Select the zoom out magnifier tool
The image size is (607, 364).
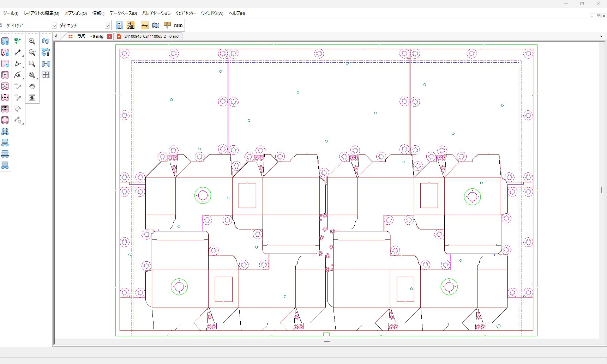(32, 64)
